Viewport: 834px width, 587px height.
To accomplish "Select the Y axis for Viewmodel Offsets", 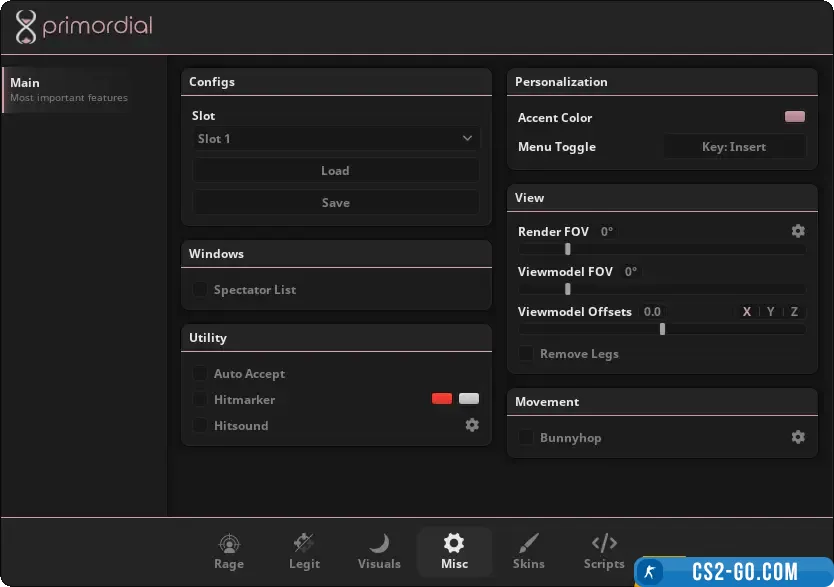I will tap(771, 312).
